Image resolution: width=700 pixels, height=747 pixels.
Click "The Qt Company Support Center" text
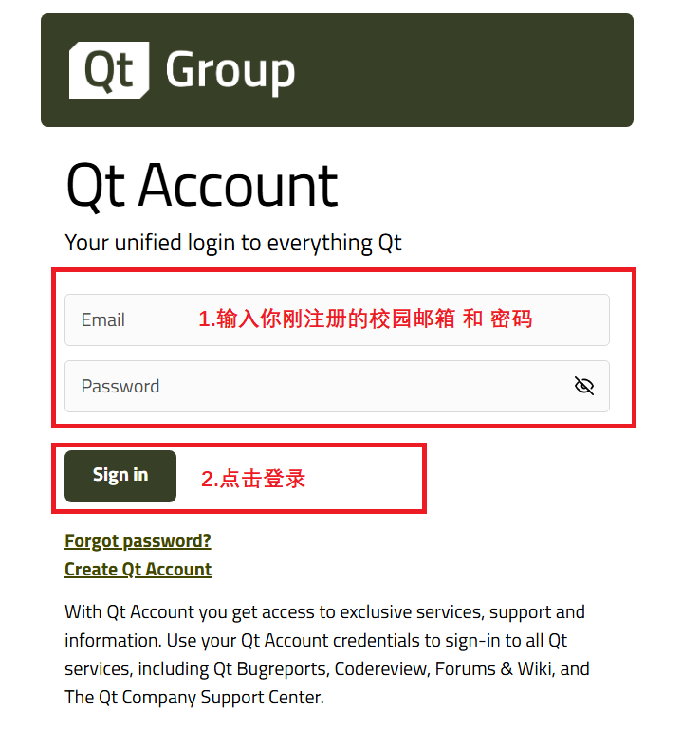(x=193, y=698)
